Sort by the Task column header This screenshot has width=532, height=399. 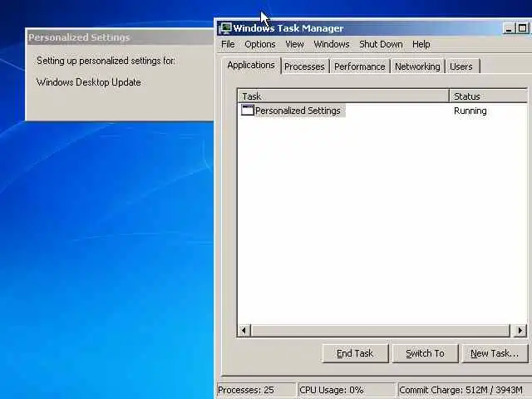pyautogui.click(x=343, y=96)
